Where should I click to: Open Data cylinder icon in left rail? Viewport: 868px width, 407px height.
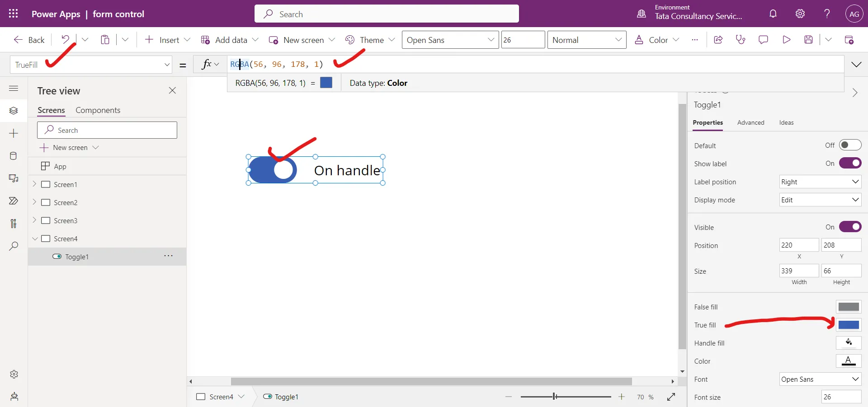(14, 156)
